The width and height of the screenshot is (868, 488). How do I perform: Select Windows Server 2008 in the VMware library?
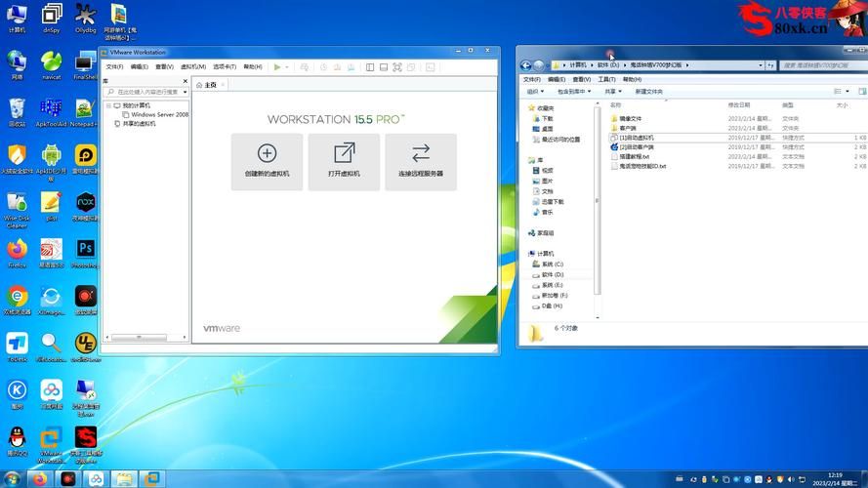click(x=155, y=114)
